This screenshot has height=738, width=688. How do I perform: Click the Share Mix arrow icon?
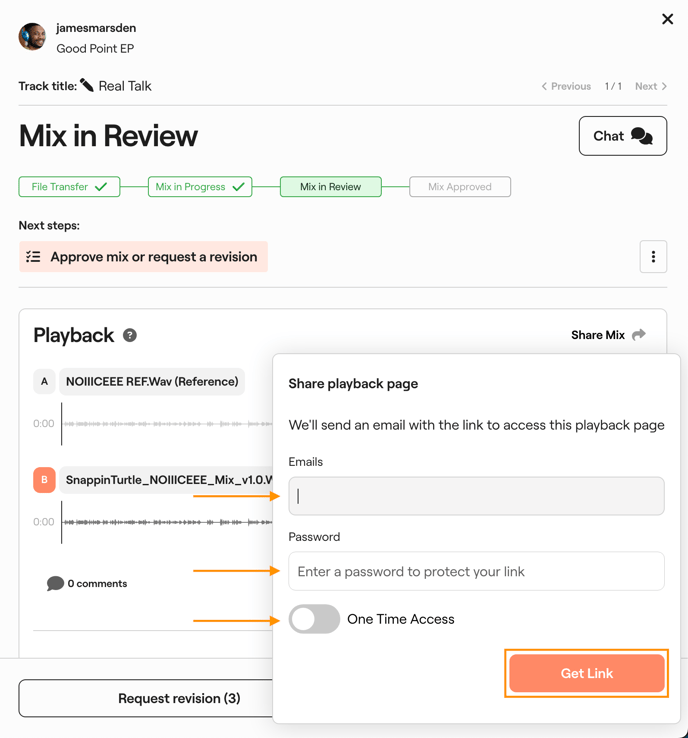(639, 335)
